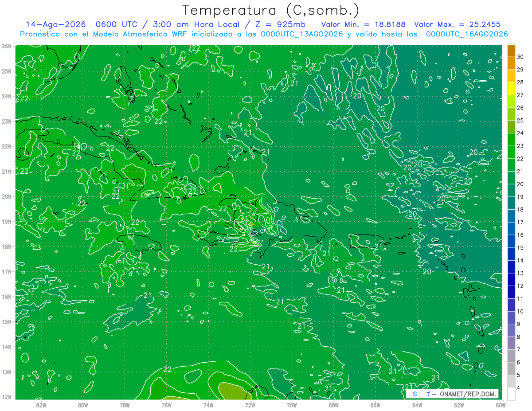Click the 24N latitude axis label
The image size is (532, 411).
click(6, 96)
